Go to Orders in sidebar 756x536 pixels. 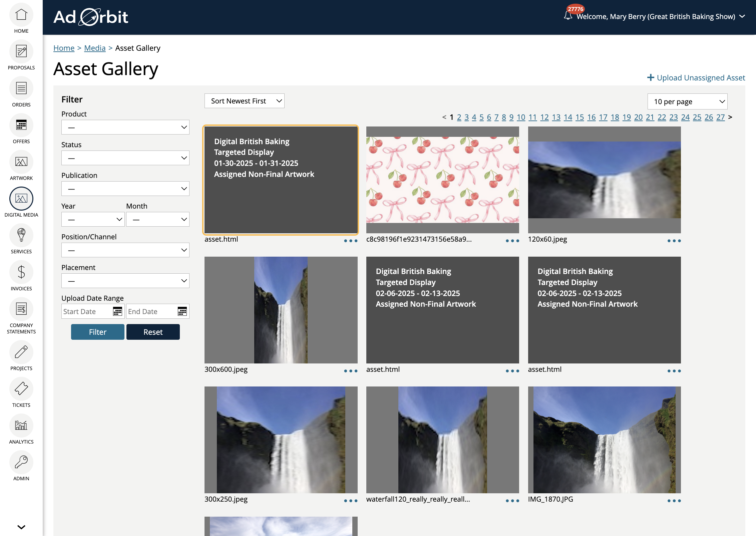(21, 89)
